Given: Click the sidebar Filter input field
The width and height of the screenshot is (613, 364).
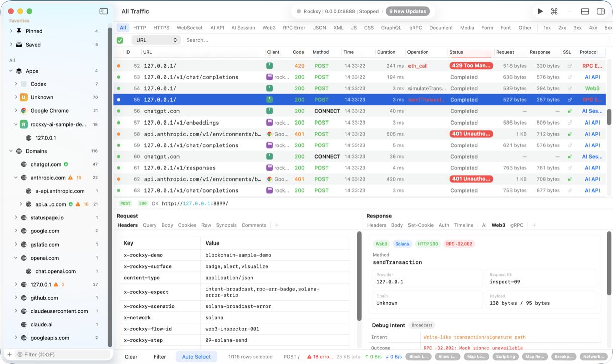Looking at the screenshot, I should pyautogui.click(x=63, y=355).
